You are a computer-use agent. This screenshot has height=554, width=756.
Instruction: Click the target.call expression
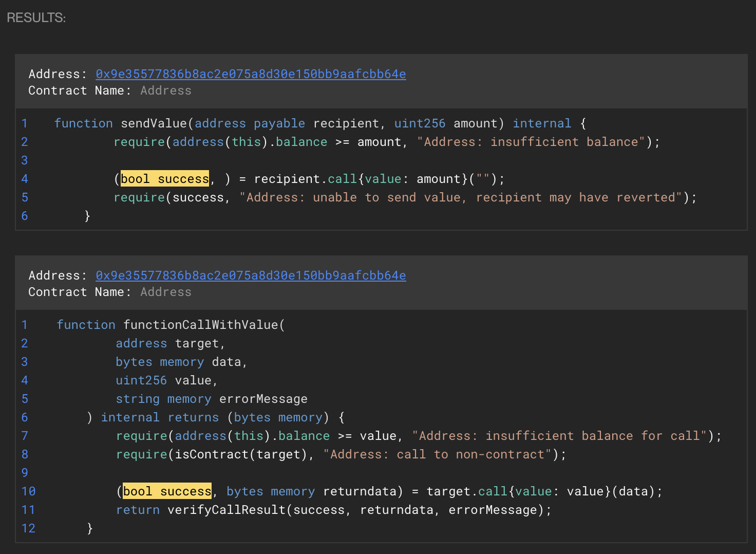pyautogui.click(x=466, y=491)
